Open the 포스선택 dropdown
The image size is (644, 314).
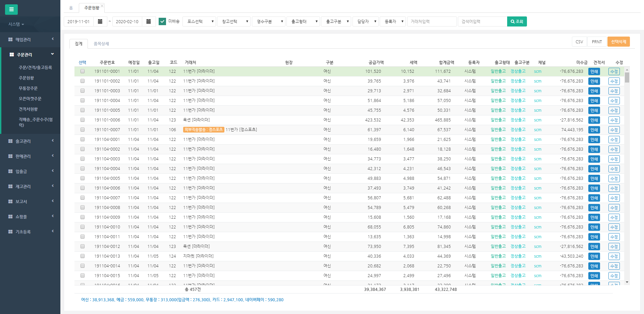[x=199, y=21]
